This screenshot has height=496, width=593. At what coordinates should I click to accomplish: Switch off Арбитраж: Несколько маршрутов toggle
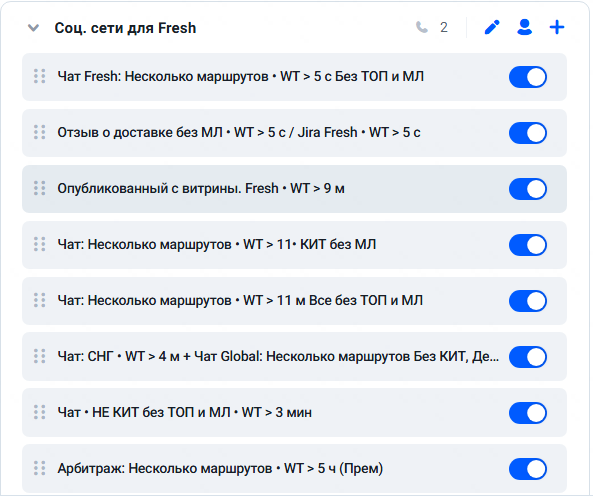(x=528, y=468)
